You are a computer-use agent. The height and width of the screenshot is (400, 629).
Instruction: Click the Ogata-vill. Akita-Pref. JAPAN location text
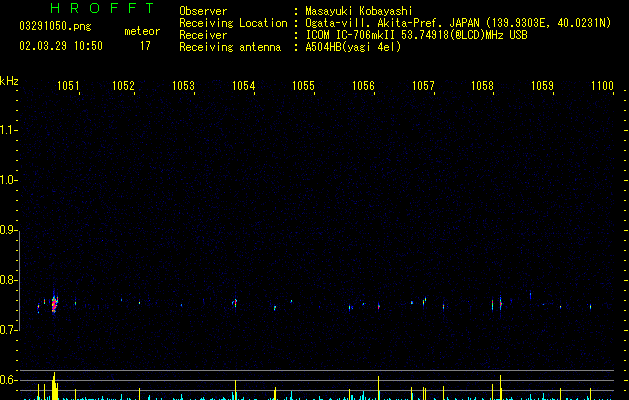[458, 23]
